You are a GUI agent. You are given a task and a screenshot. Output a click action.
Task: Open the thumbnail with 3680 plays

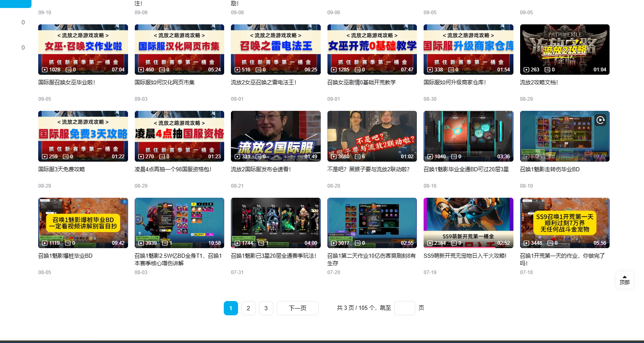[372, 136]
